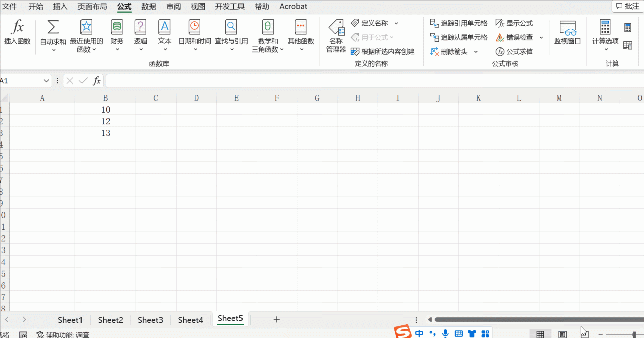Image resolution: width=644 pixels, height=338 pixels.
Task: Click the Insert Function (插入函数) icon
Action: point(18,27)
